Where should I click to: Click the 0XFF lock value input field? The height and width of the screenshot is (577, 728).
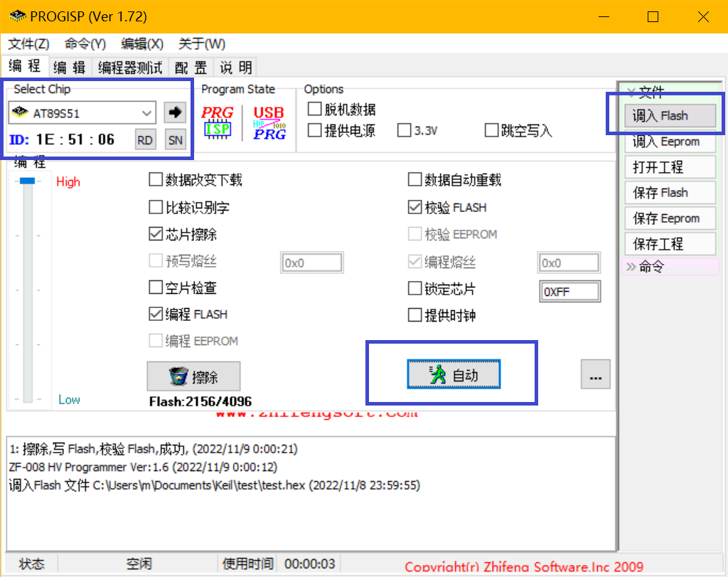[x=569, y=292]
